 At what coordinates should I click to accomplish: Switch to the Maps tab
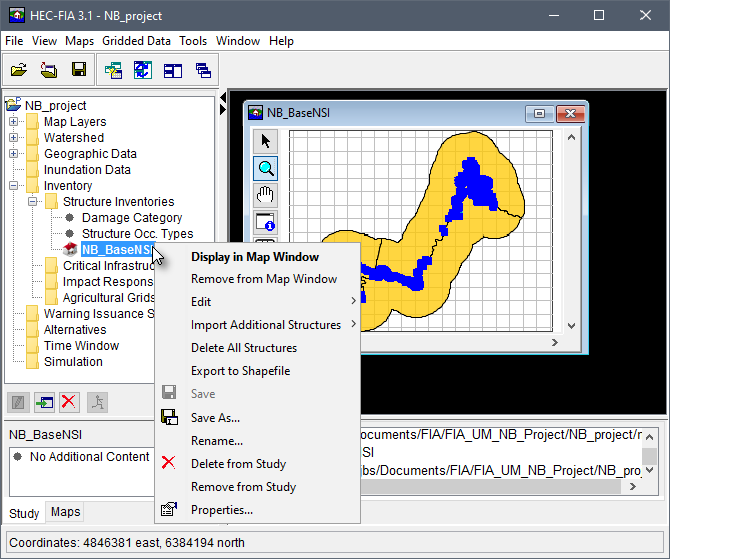click(66, 512)
